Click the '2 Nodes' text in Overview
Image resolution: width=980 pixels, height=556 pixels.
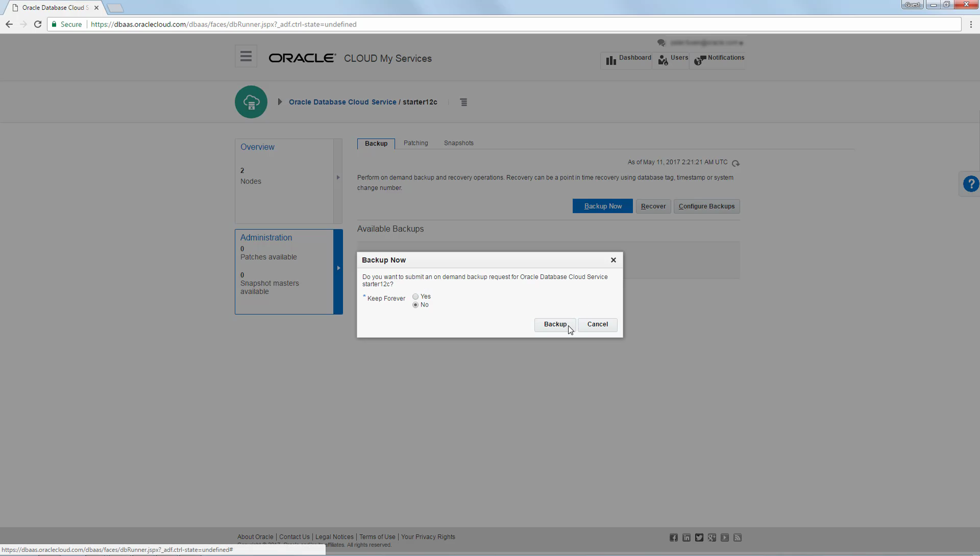click(x=251, y=176)
